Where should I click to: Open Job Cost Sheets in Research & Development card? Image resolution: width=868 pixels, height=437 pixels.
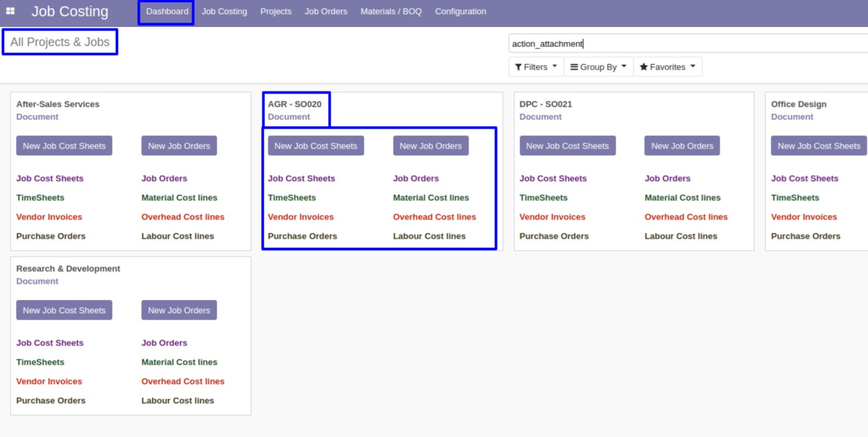pos(50,343)
